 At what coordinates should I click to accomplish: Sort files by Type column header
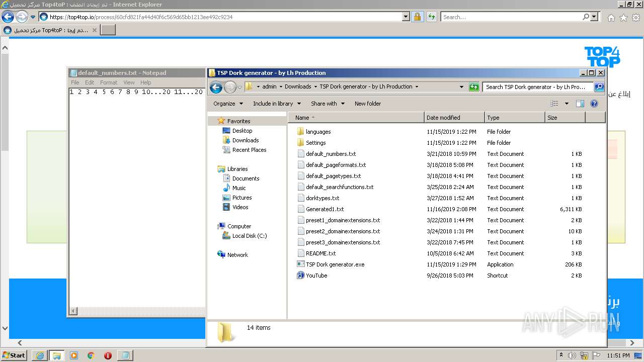[x=515, y=118]
